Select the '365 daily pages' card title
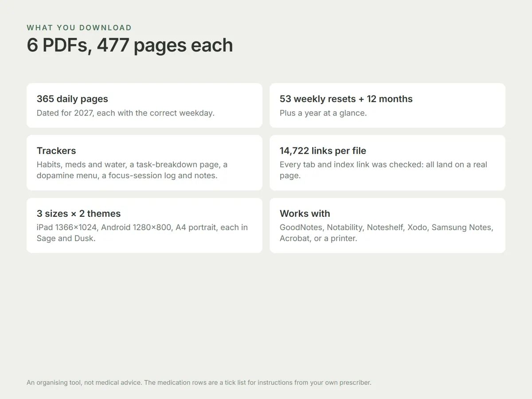The height and width of the screenshot is (399, 532). [x=72, y=99]
